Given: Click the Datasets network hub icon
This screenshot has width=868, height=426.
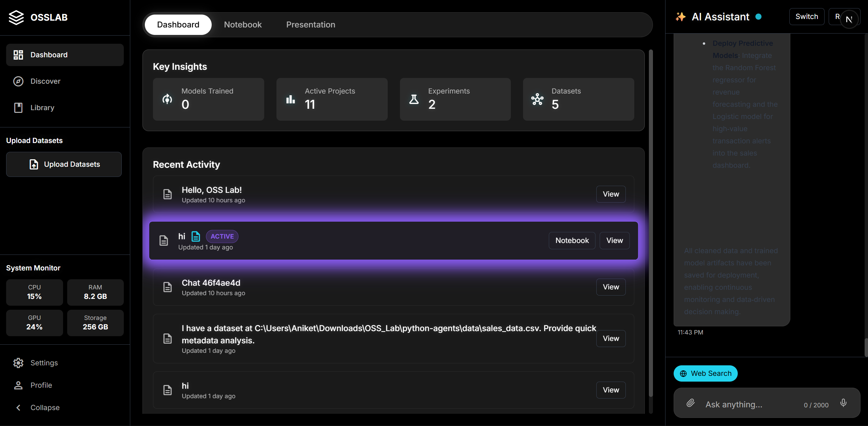Looking at the screenshot, I should pos(537,99).
